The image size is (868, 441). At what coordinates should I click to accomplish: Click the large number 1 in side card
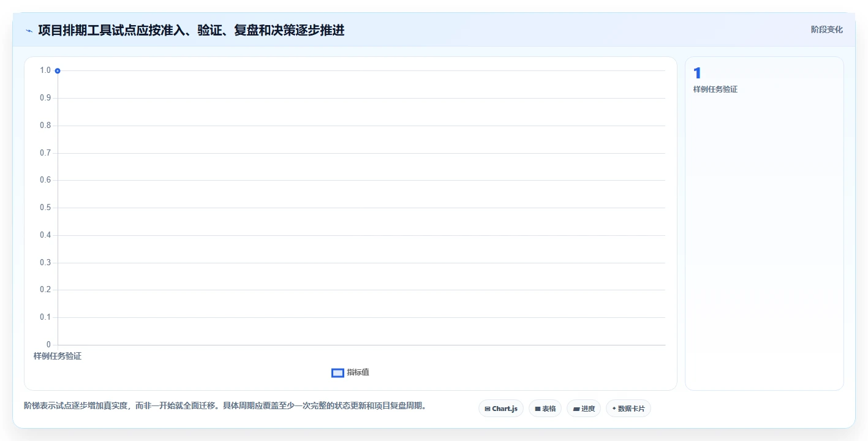point(697,73)
